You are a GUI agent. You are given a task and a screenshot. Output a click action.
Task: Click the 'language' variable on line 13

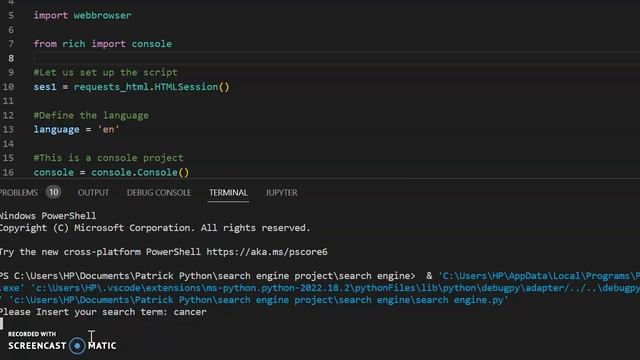(x=56, y=130)
